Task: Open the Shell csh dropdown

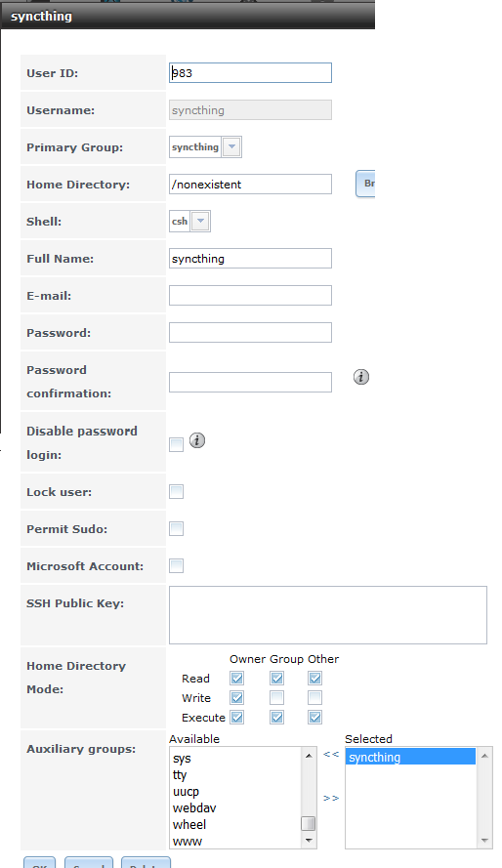Action: tap(200, 222)
